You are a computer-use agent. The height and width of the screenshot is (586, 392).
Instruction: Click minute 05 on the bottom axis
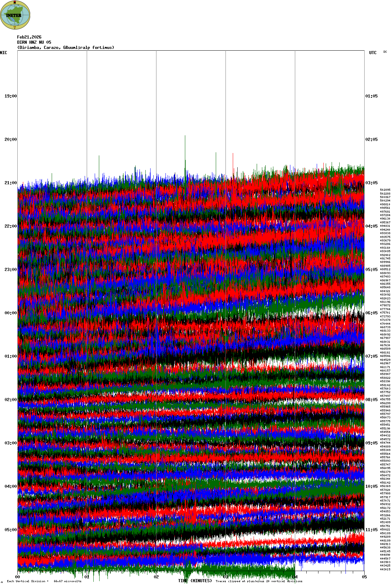pyautogui.click(x=364, y=577)
